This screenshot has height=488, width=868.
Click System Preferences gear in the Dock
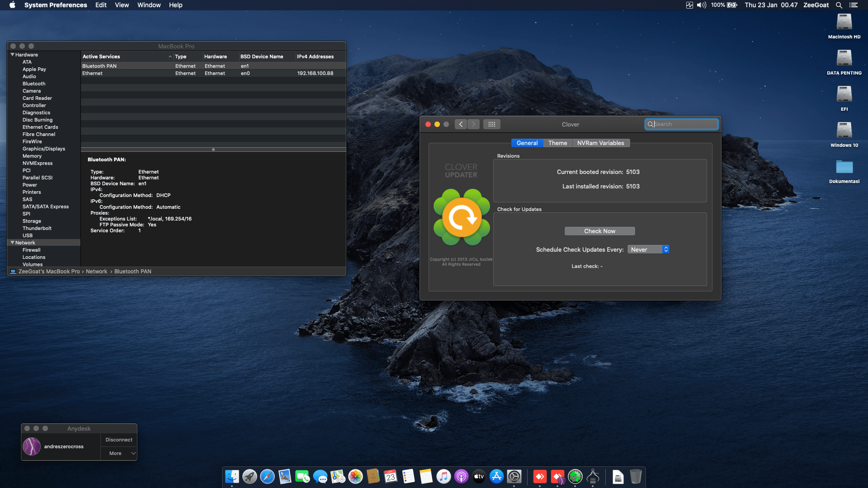coord(514,476)
